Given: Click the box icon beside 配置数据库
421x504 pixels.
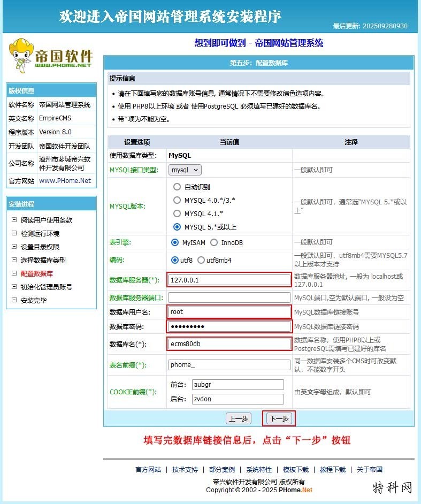Looking at the screenshot, I should (14, 273).
